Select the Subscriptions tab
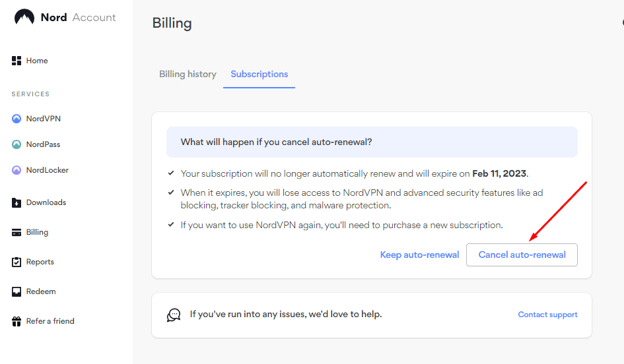Image resolution: width=624 pixels, height=364 pixels. click(x=259, y=75)
